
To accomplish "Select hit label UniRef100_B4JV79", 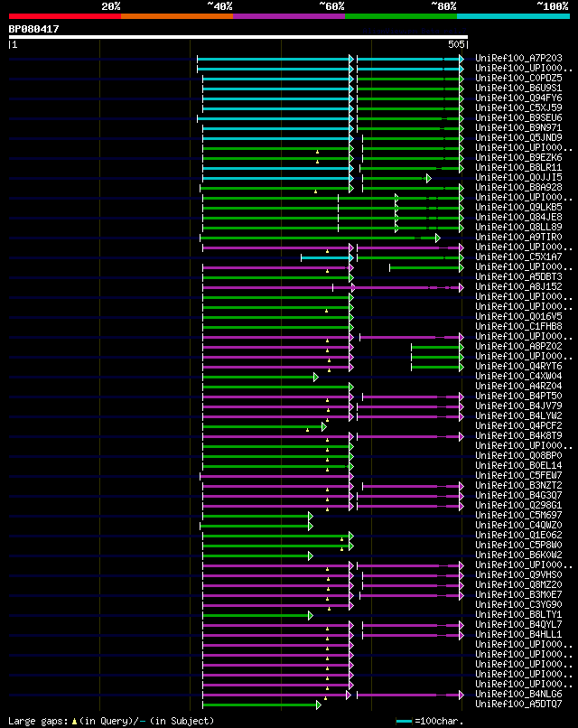I will (x=518, y=406).
